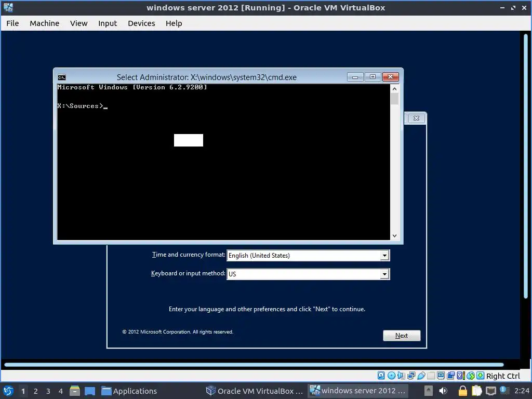Screen dimensions: 532x399
Task: Maximize the VirtualBox VM window
Action: tap(513, 7)
